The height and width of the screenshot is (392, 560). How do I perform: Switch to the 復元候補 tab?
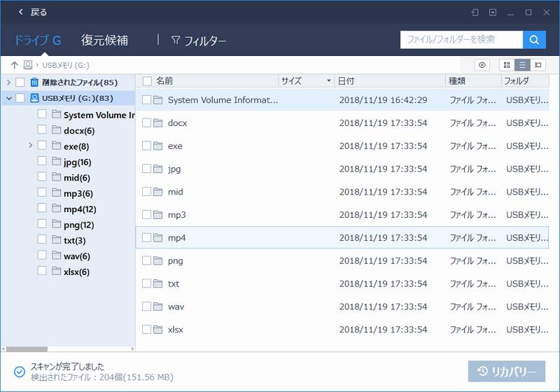[x=104, y=40]
